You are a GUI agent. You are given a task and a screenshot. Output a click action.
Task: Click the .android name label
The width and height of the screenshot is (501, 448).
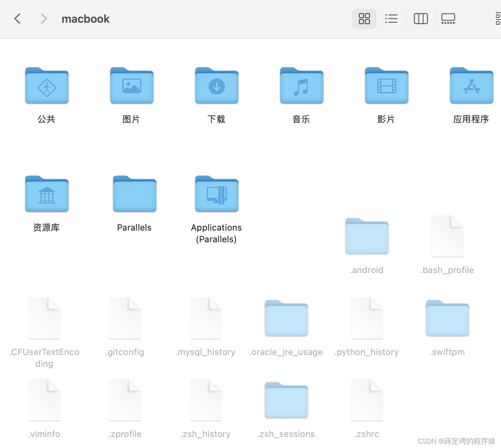pyautogui.click(x=367, y=270)
